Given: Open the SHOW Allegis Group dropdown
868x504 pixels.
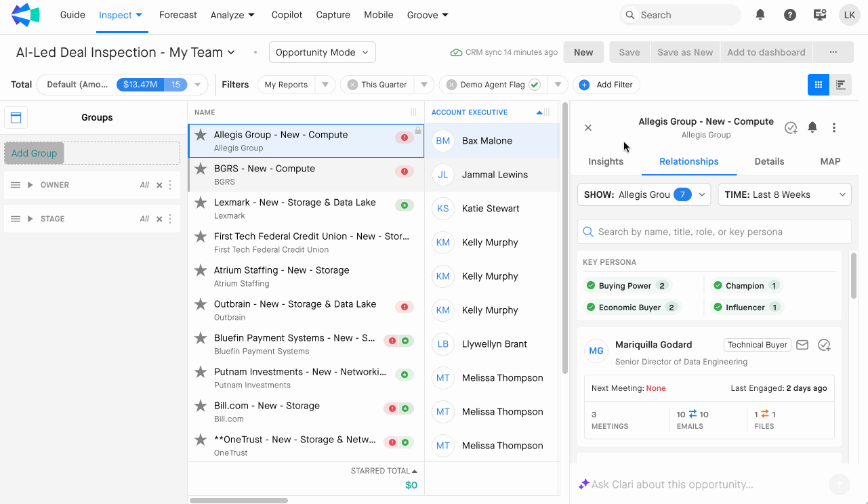Looking at the screenshot, I should coord(644,194).
